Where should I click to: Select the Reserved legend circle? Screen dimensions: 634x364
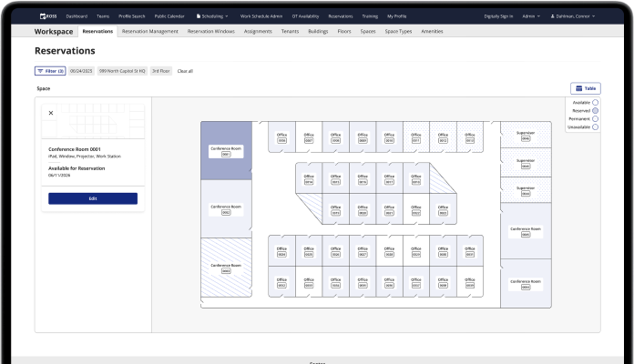(x=595, y=110)
